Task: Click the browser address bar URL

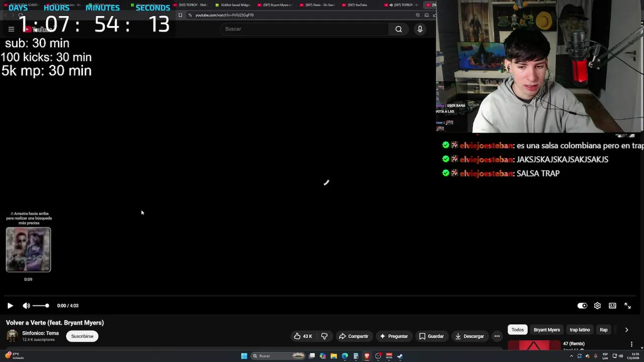Action: point(224,15)
